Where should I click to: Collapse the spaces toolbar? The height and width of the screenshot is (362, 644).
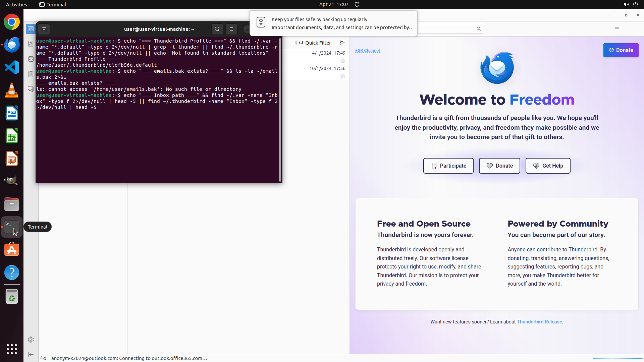click(x=31, y=354)
